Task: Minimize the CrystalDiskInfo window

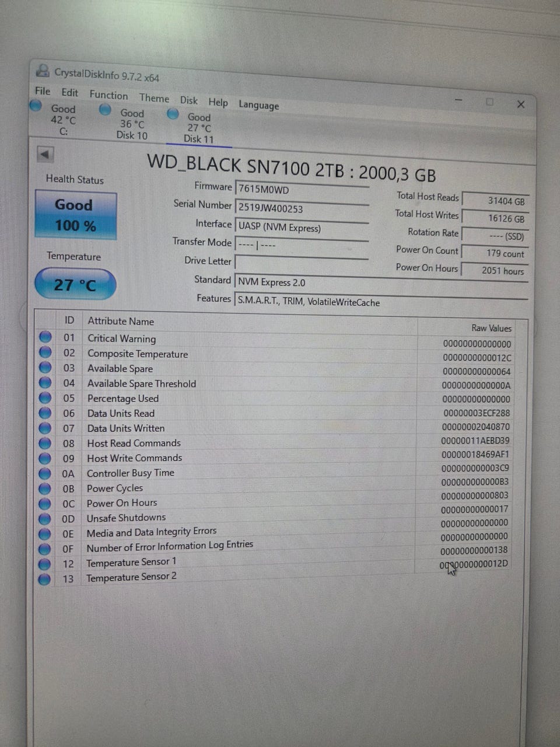Action: [x=459, y=100]
